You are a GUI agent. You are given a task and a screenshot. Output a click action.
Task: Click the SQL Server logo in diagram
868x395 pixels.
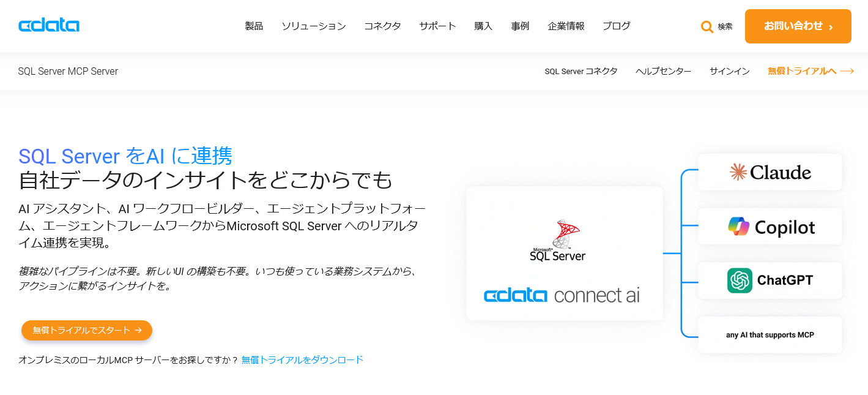tap(557, 241)
